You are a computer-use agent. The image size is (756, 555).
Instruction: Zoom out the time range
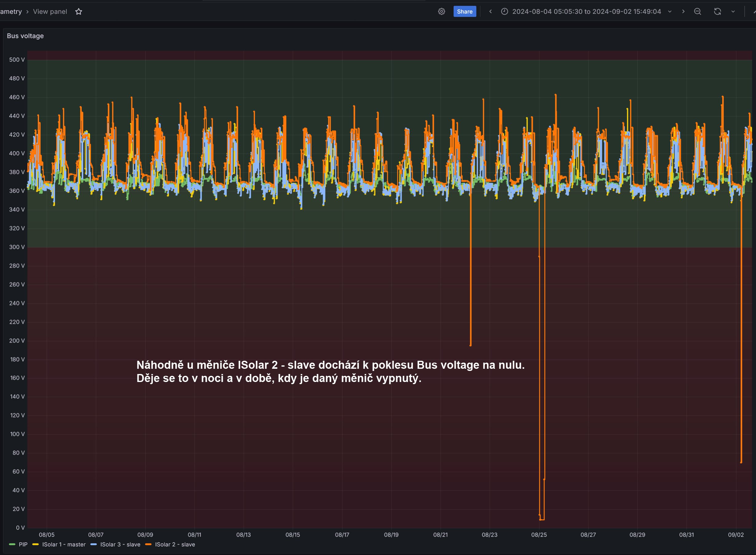click(698, 11)
